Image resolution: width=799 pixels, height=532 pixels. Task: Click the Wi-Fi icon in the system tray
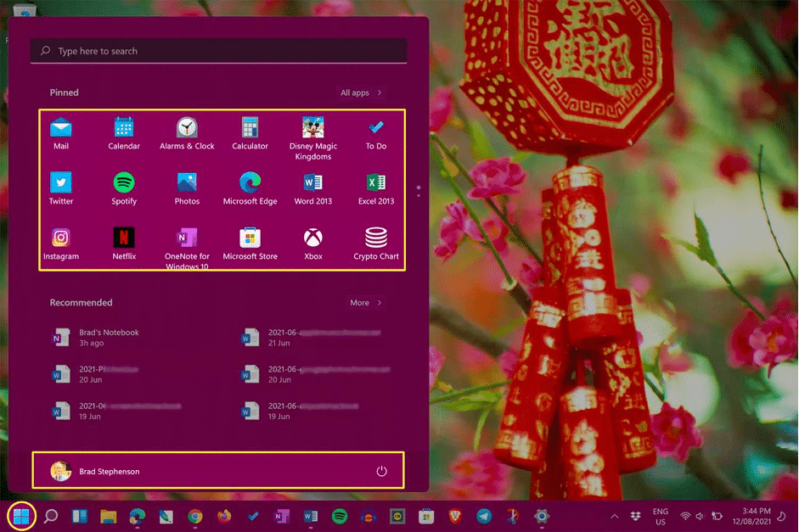(x=684, y=515)
